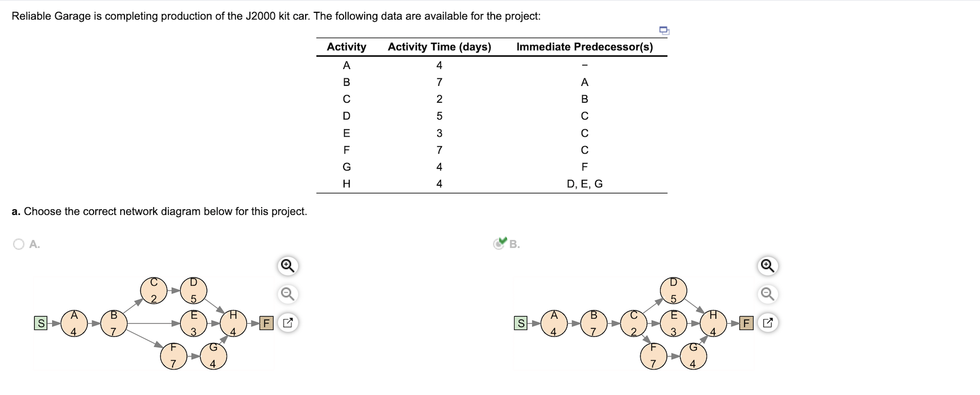
Task: Click node B in diagram A
Action: click(114, 323)
